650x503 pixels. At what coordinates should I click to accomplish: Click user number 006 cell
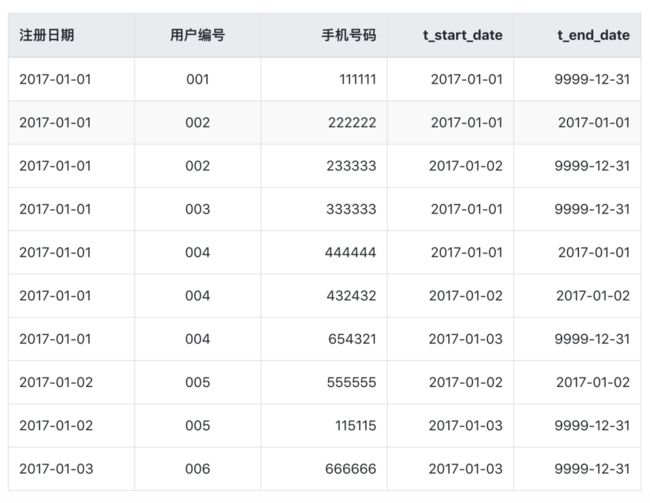click(197, 469)
